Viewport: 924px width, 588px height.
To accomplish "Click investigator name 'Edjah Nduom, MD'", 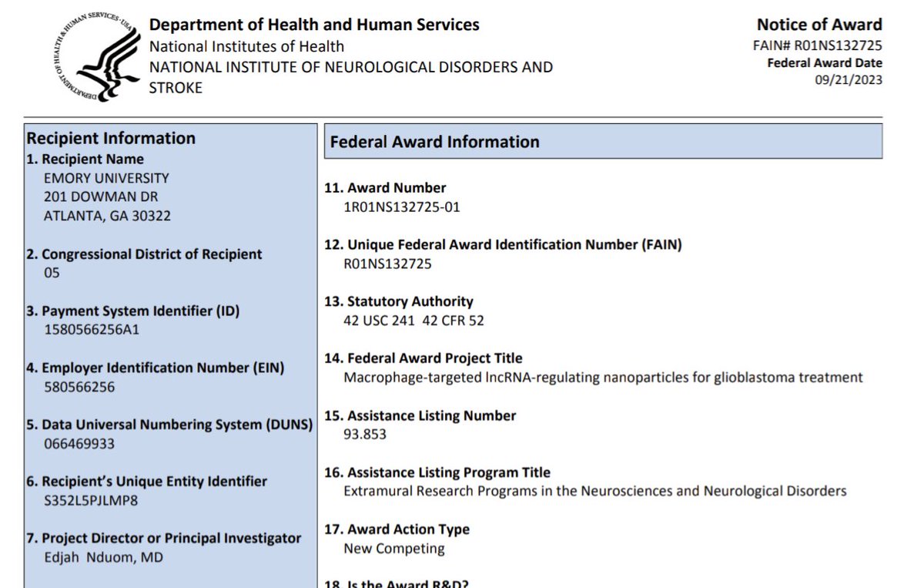I will coord(103,557).
